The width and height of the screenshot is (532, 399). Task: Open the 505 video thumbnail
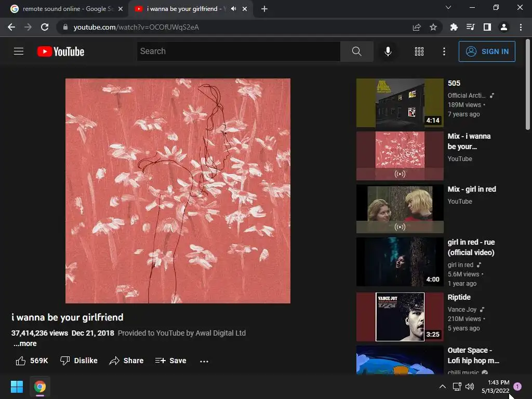click(x=400, y=103)
